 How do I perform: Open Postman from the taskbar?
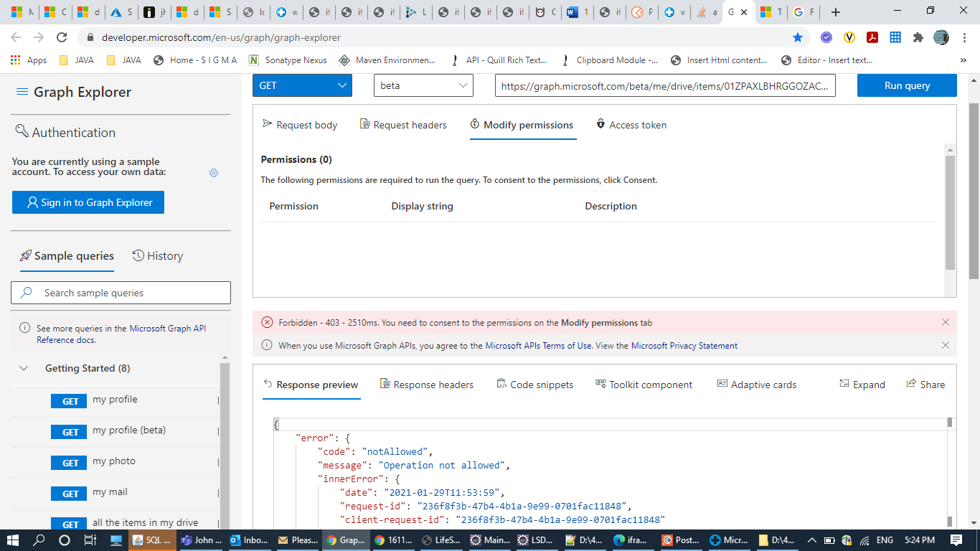pos(679,540)
